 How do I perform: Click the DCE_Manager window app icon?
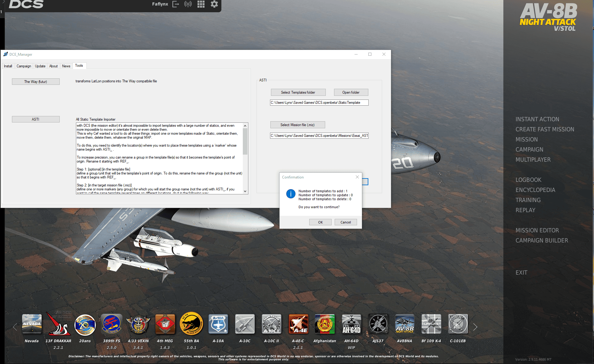click(x=5, y=54)
